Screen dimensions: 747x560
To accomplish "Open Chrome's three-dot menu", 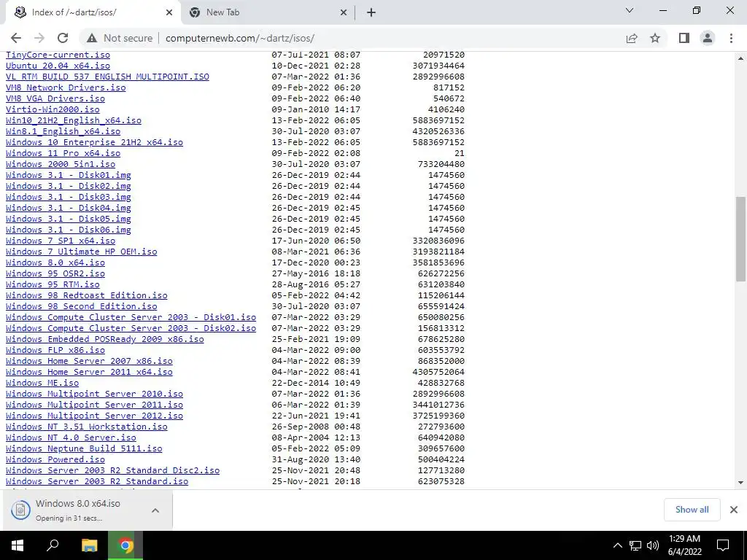I will point(731,38).
